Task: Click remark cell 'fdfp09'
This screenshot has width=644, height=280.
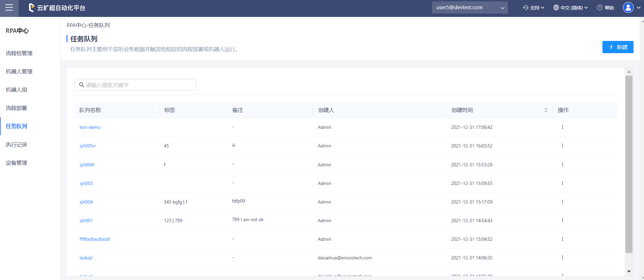Action: point(239,201)
